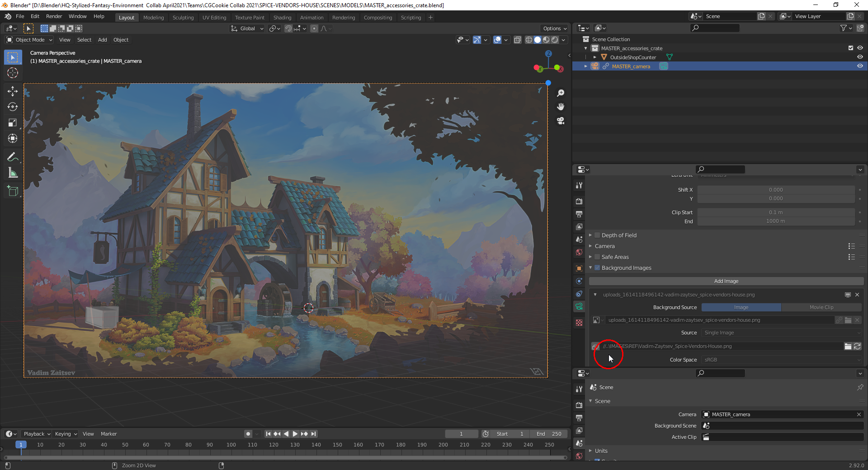
Task: Click the Shift X value field
Action: click(x=776, y=190)
